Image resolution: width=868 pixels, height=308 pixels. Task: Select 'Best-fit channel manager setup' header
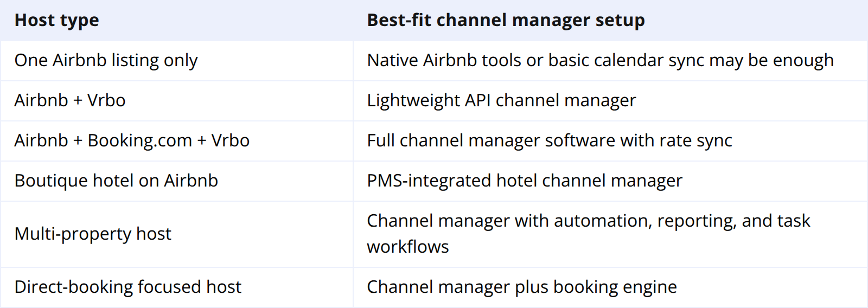(610, 20)
